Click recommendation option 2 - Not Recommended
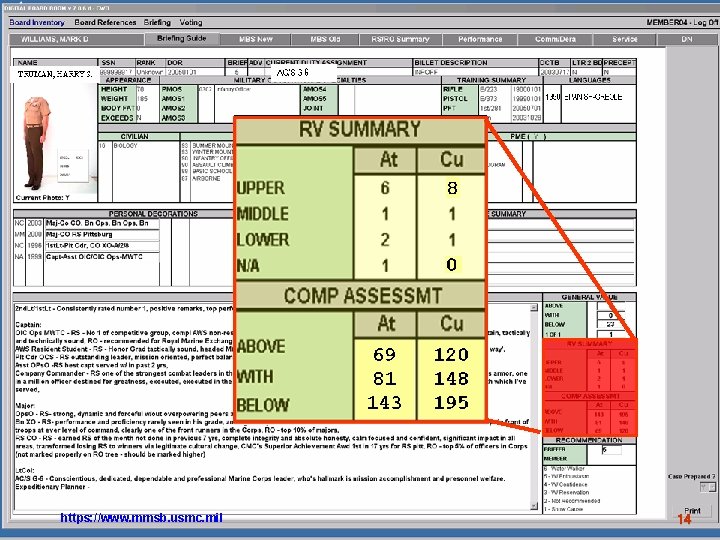 [x=572, y=501]
